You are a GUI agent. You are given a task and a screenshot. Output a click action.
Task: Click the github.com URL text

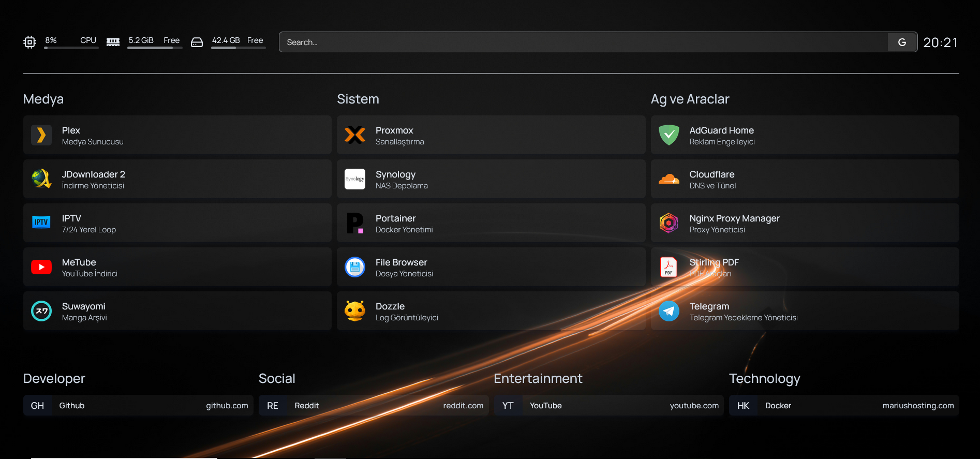click(x=227, y=406)
